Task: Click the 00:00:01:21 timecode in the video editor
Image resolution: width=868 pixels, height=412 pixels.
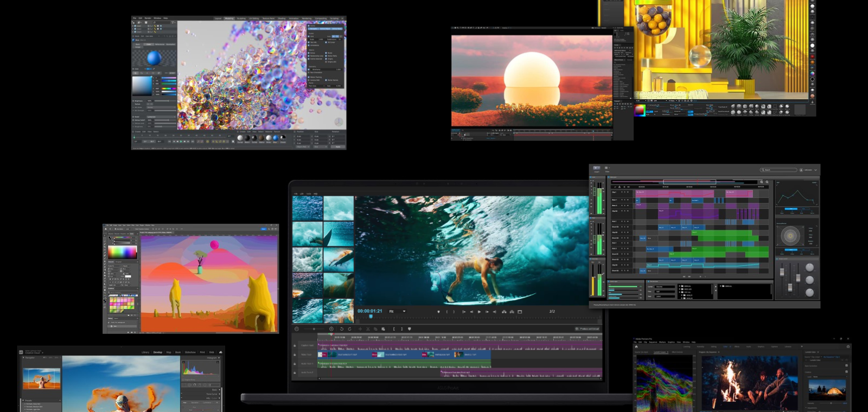Action: 370,311
